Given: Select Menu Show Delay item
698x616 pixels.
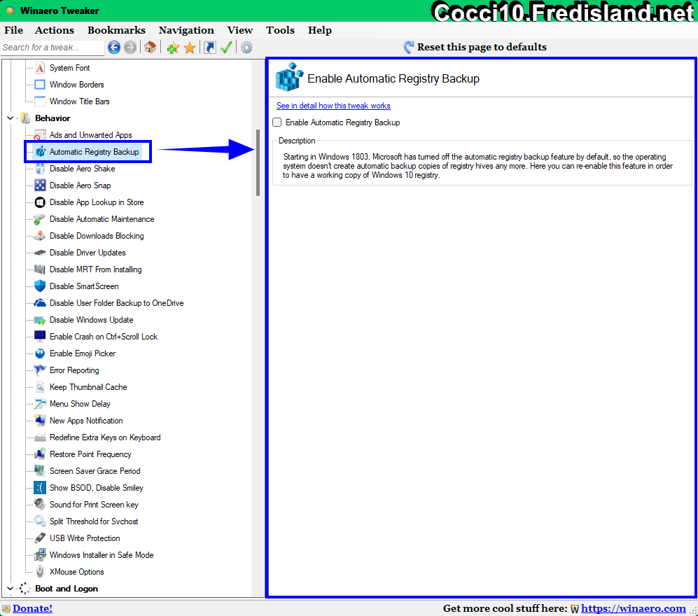Looking at the screenshot, I should coord(80,404).
